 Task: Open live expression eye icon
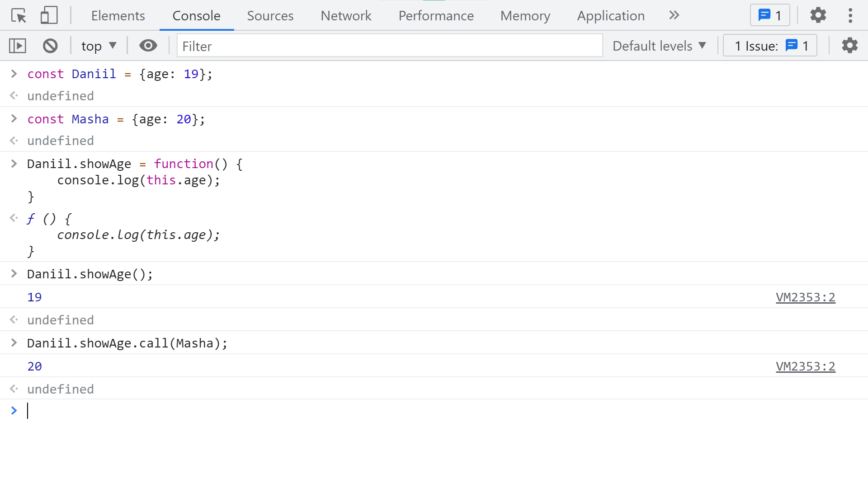(148, 46)
